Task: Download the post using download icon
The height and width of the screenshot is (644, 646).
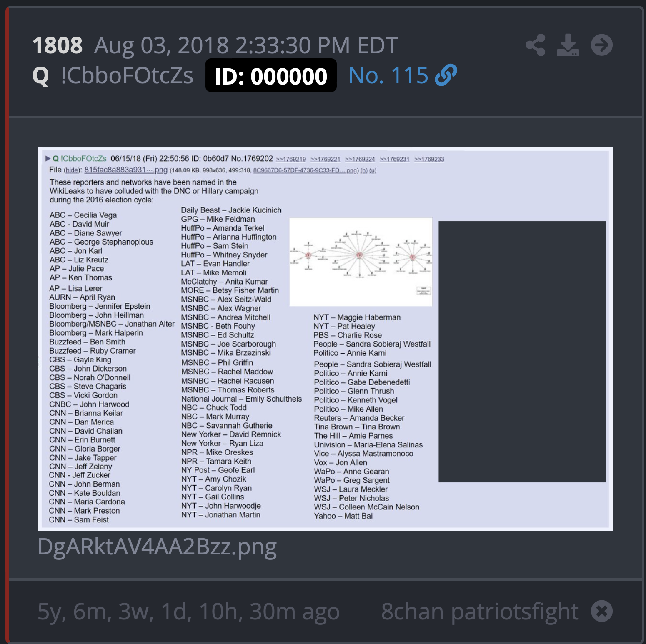Action: 568,45
